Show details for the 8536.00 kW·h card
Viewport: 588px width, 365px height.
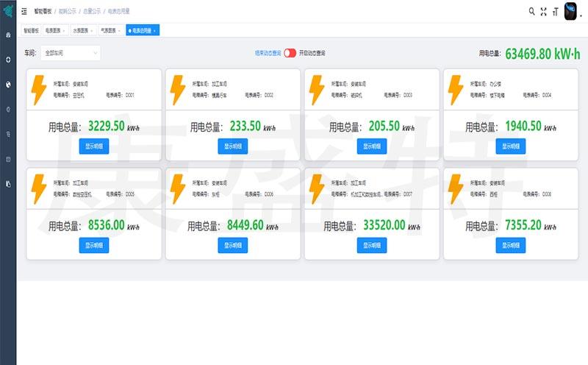coord(94,245)
